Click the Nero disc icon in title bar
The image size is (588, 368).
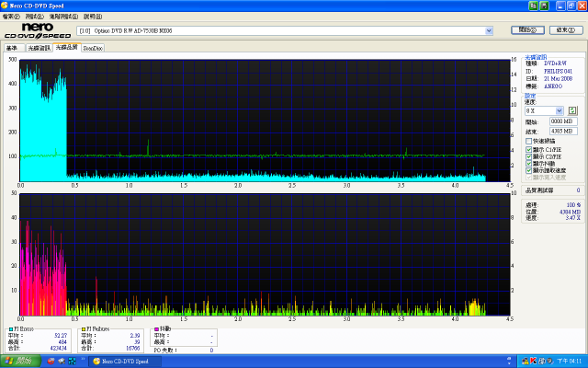click(5, 6)
